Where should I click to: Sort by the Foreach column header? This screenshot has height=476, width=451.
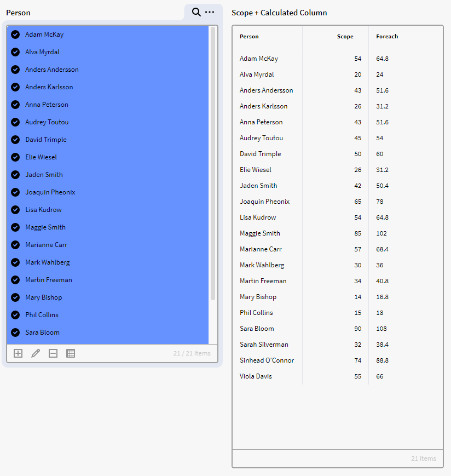coord(387,37)
